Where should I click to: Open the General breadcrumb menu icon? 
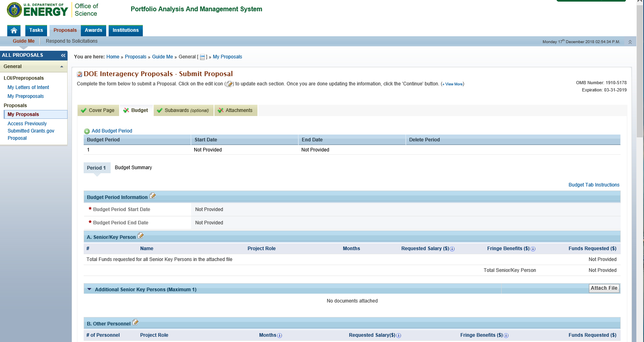pyautogui.click(x=202, y=57)
